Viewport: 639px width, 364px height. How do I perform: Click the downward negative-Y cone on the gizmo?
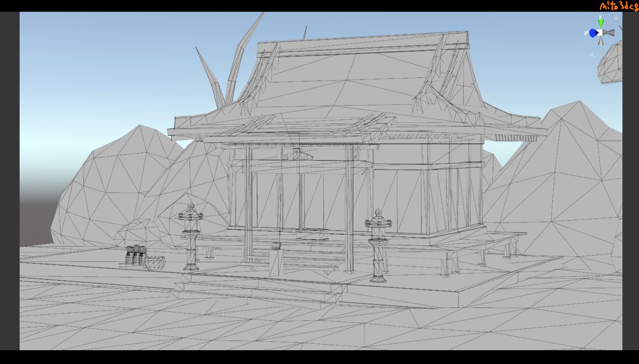601,42
